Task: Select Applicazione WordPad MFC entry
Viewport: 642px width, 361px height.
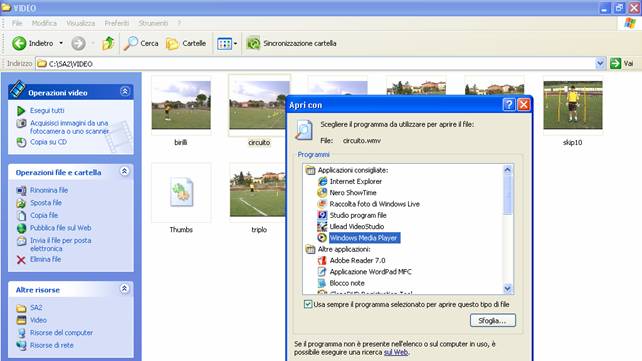Action: pyautogui.click(x=370, y=272)
